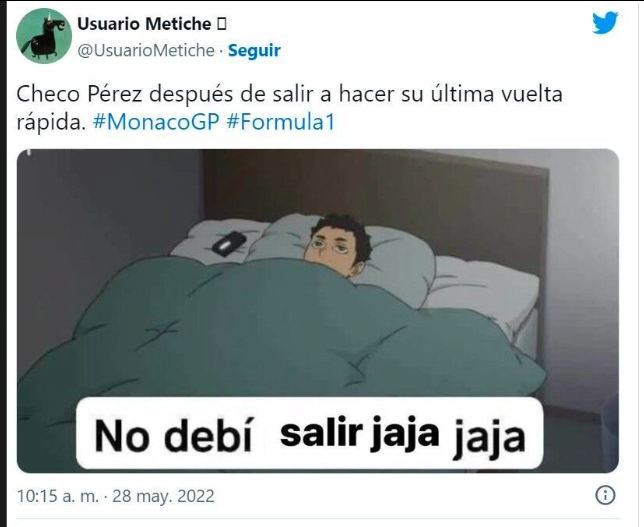This screenshot has height=527, width=644.
Task: Follow the account via Seguir link
Action: (254, 51)
